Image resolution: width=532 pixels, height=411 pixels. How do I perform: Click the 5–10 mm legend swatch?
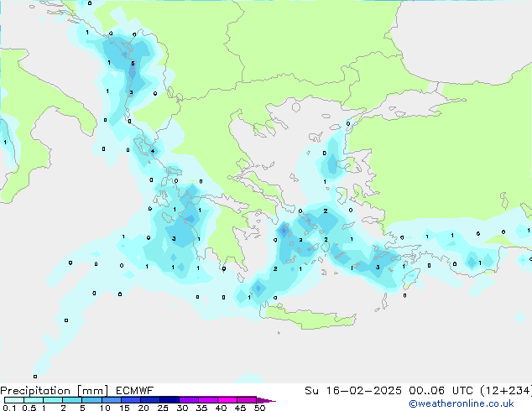tap(91, 400)
